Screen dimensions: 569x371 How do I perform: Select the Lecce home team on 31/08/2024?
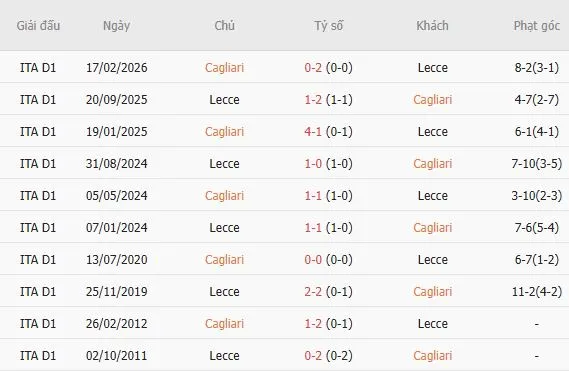point(224,164)
